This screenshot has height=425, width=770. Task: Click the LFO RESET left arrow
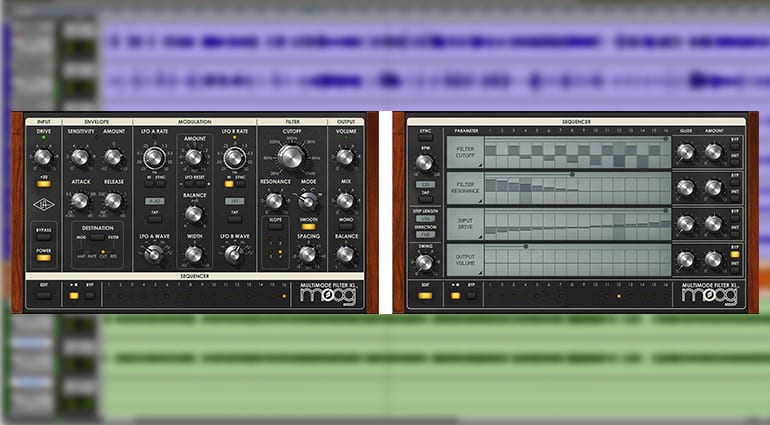[180, 184]
